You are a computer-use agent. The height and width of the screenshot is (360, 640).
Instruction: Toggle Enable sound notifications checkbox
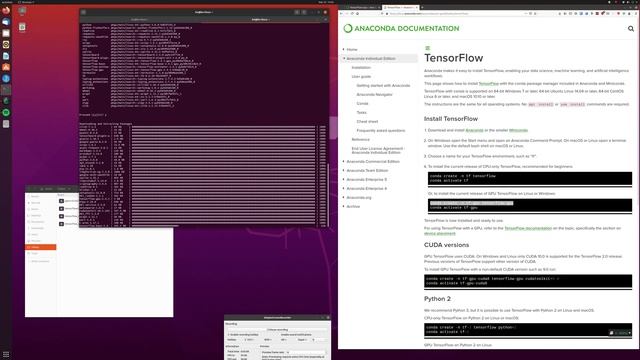click(x=296, y=335)
